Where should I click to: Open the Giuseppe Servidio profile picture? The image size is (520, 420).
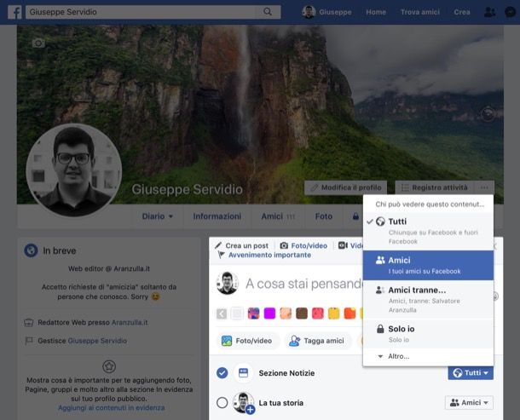(x=74, y=170)
